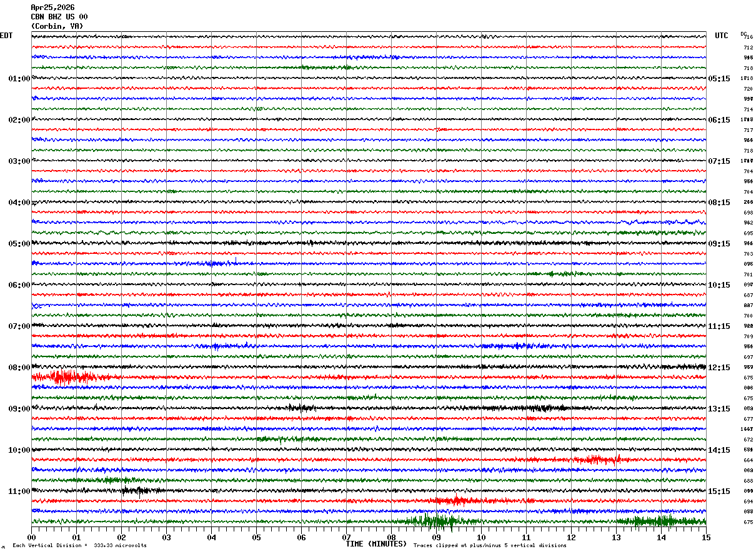Screen dimensions: 756x554
Task: Click minute '14' on the bottom axis
Action: [x=661, y=537]
